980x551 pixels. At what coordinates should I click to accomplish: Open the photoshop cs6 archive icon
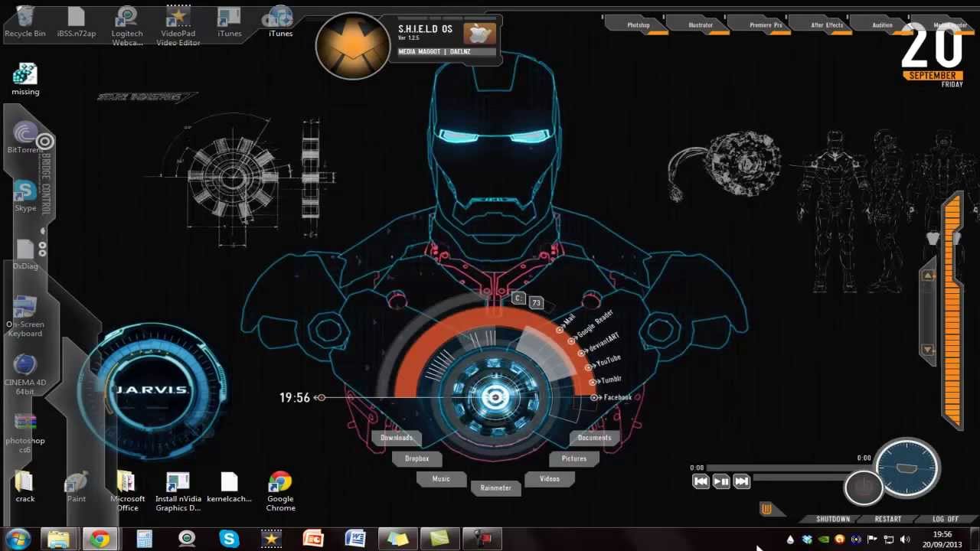pos(25,433)
